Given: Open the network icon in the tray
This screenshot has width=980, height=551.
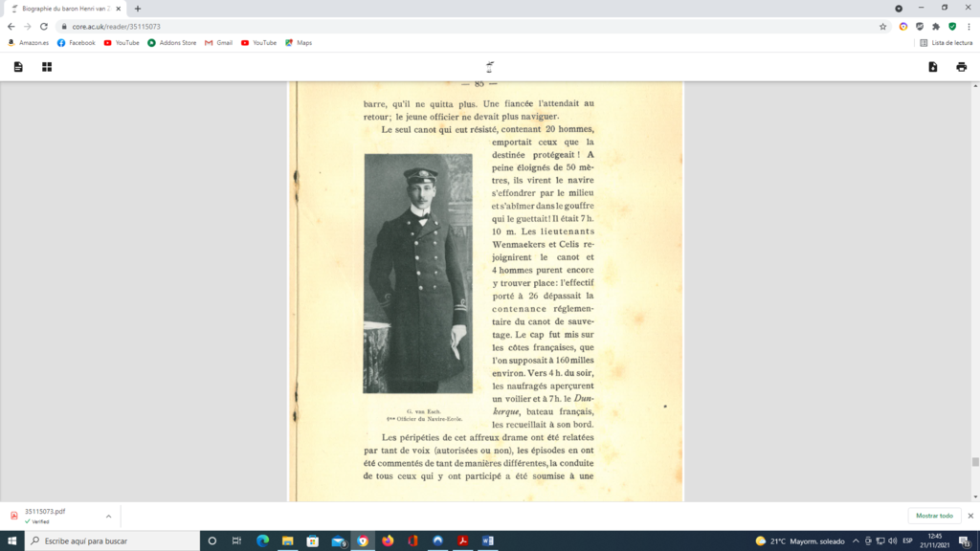Looking at the screenshot, I should pyautogui.click(x=880, y=541).
